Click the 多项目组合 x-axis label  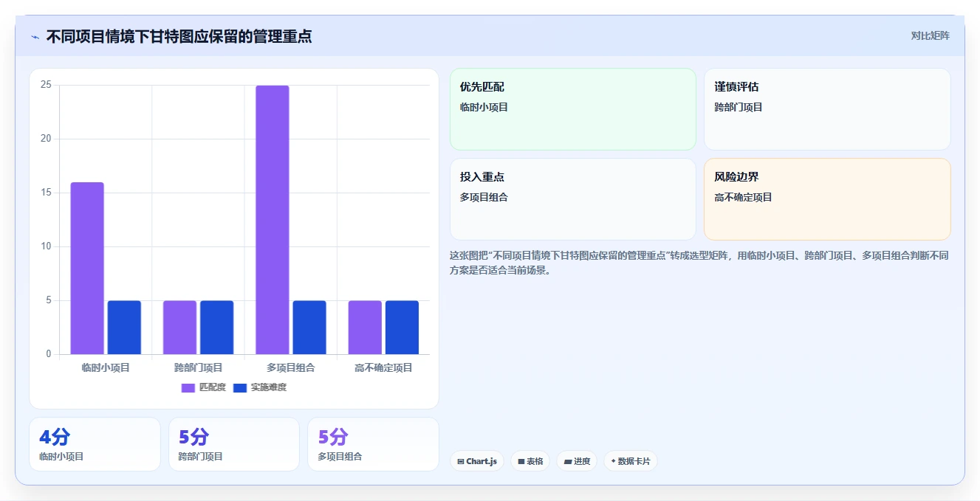(291, 367)
